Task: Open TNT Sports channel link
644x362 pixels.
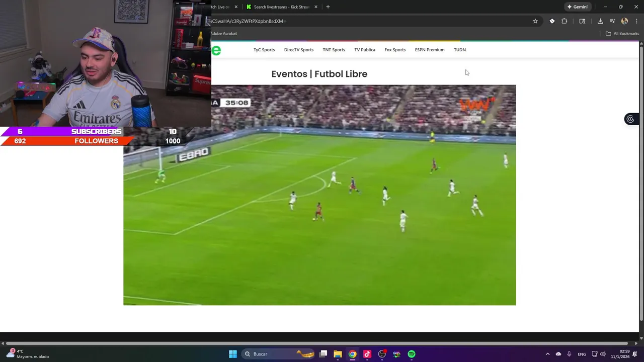Action: click(334, 50)
